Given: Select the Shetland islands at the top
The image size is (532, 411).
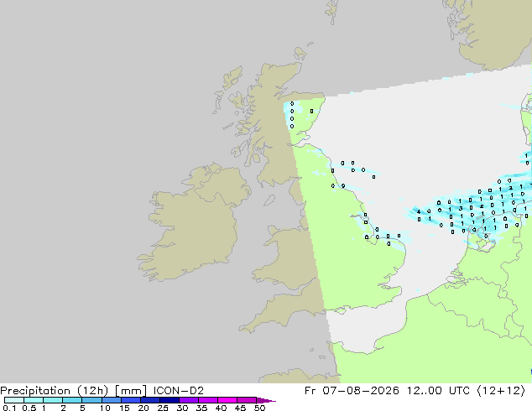Looking at the screenshot, I should tap(332, 12).
